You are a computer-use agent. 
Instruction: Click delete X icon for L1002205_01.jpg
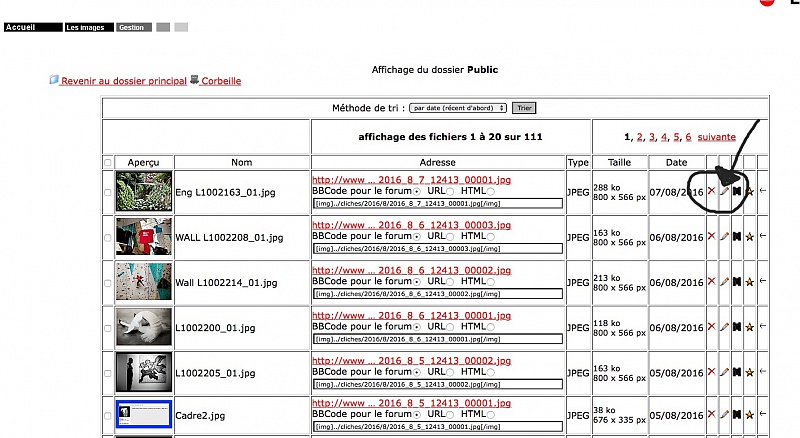point(712,372)
